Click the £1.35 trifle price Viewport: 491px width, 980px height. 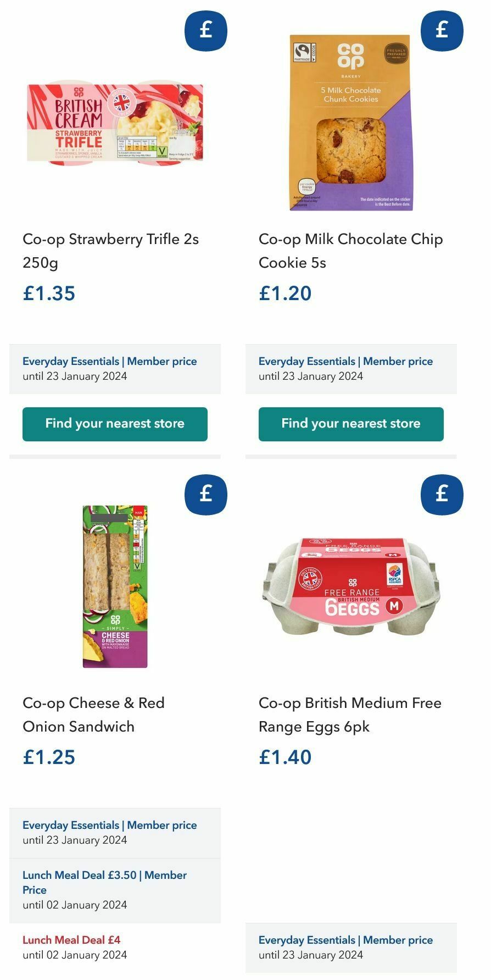[x=48, y=294]
